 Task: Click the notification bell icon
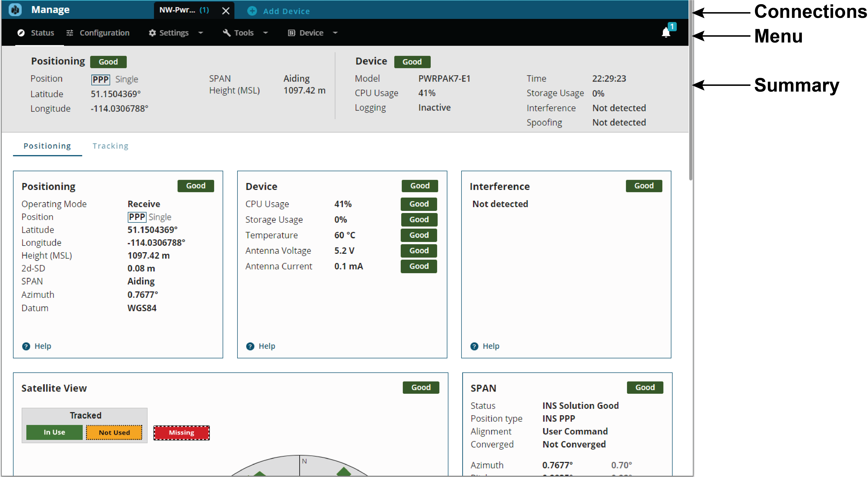(x=666, y=33)
